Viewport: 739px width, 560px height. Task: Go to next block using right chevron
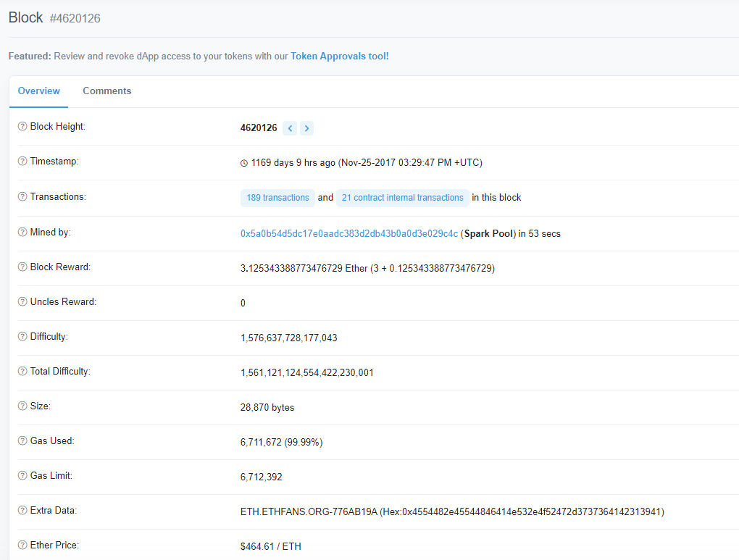306,128
